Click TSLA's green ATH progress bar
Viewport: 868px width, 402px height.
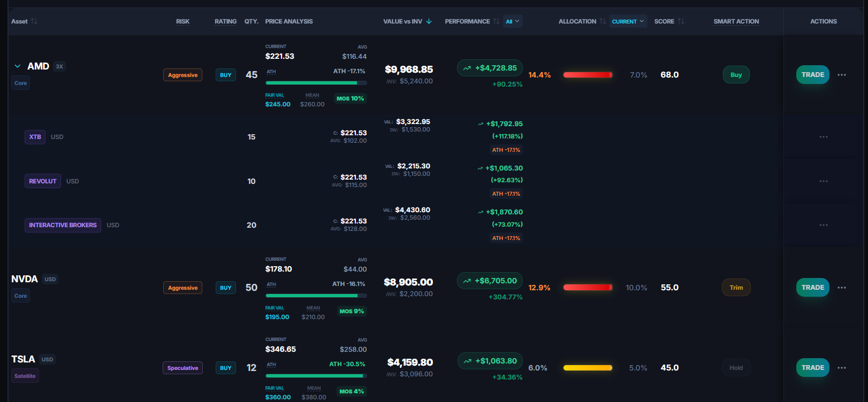(x=316, y=376)
